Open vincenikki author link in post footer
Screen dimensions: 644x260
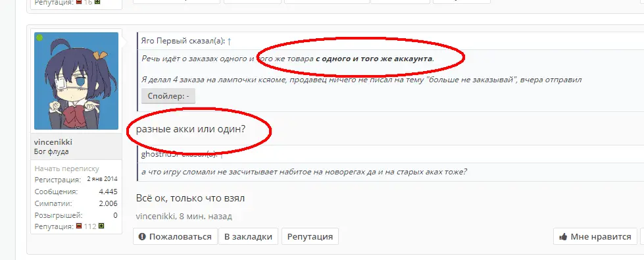(x=156, y=216)
